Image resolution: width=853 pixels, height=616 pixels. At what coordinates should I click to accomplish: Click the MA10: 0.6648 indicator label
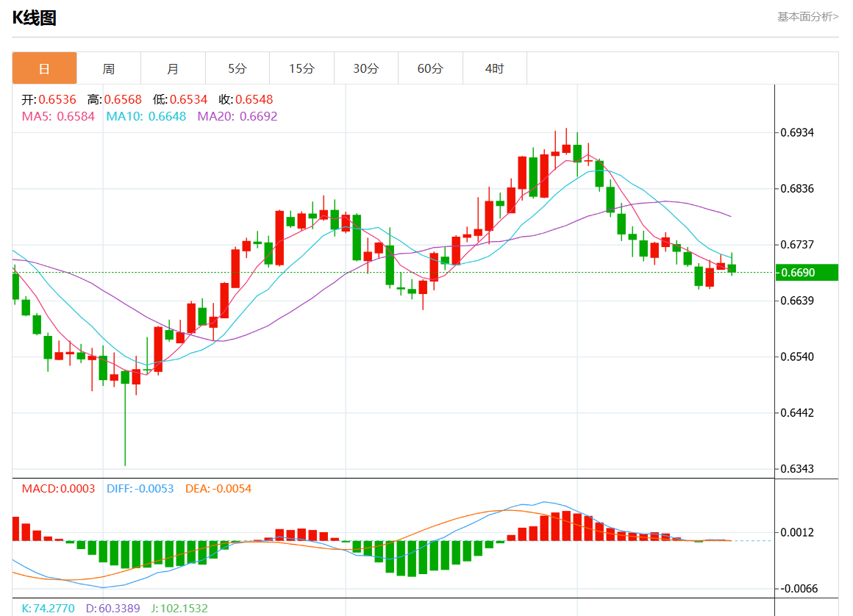(146, 116)
